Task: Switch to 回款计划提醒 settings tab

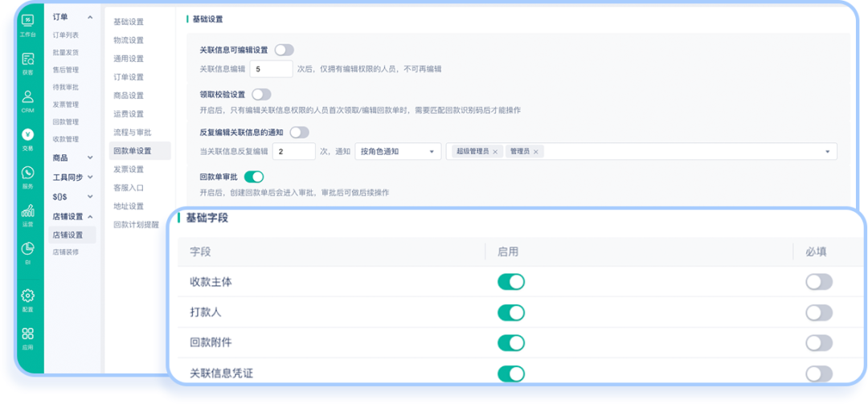Action: (x=136, y=225)
